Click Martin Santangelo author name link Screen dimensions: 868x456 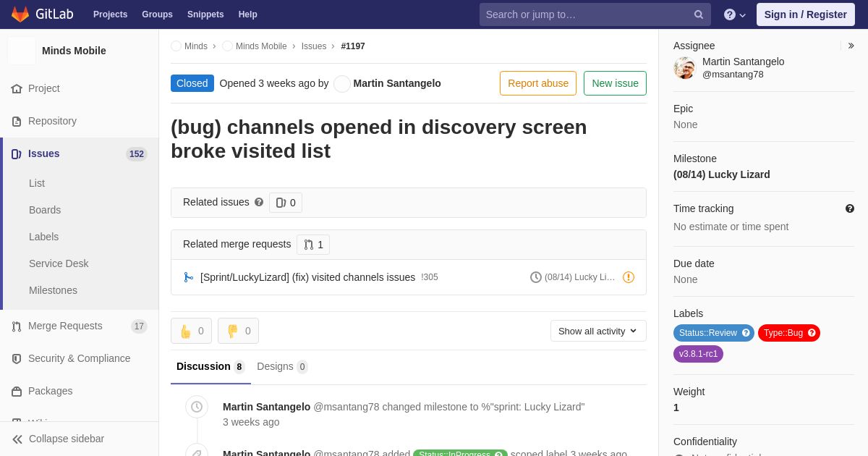397,83
